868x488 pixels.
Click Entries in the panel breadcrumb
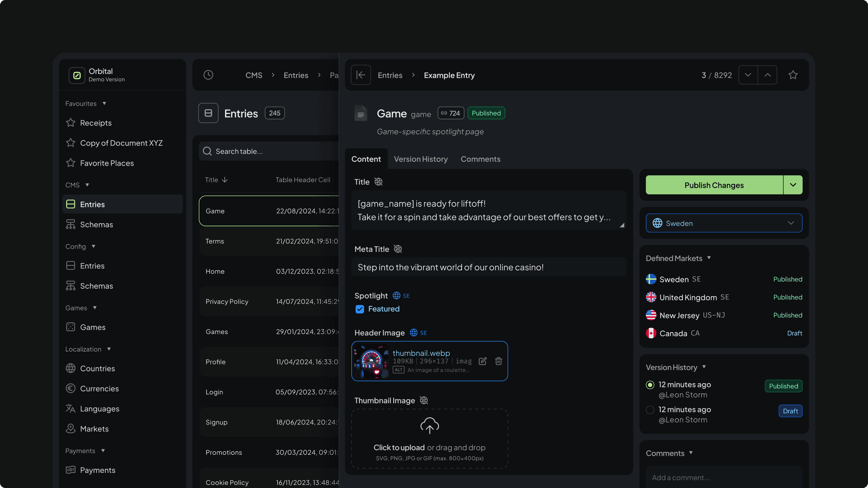(x=390, y=75)
